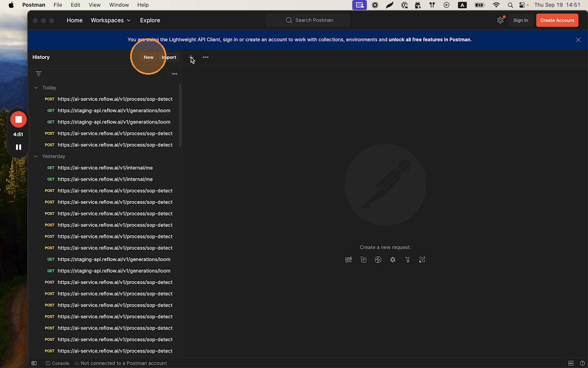Click the AirPods icon in menu bar

tap(432, 5)
